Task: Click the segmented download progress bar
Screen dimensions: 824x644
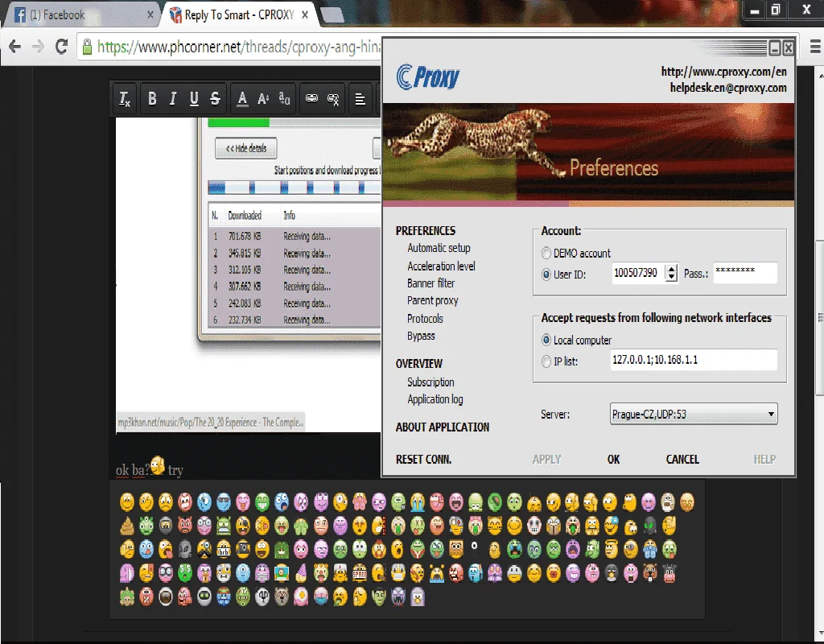Action: click(x=294, y=187)
